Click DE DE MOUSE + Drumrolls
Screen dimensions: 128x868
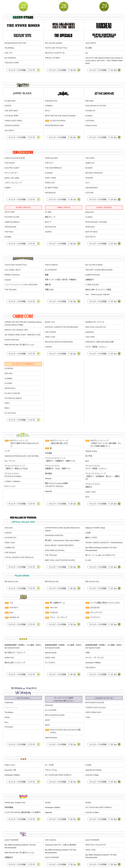(96, 222)
